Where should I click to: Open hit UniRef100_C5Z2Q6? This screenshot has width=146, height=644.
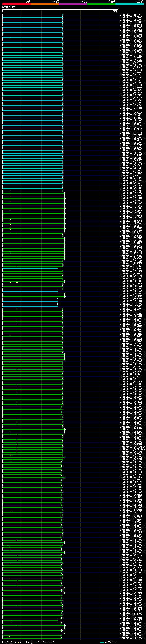(x=131, y=27)
